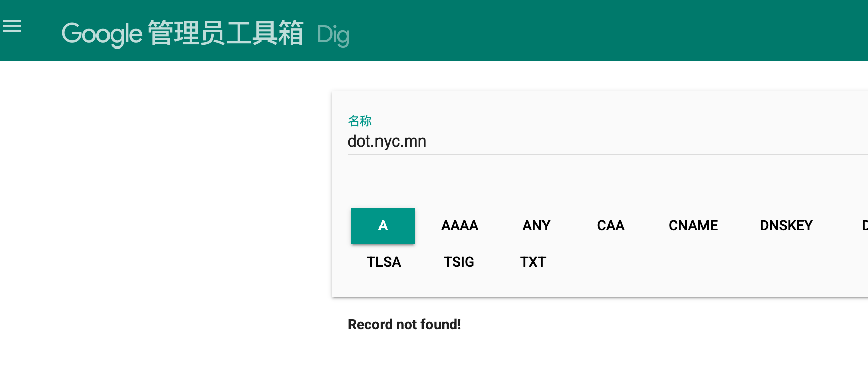Click the partially visible D record button
Screen dimensions: 868x384
(x=864, y=226)
